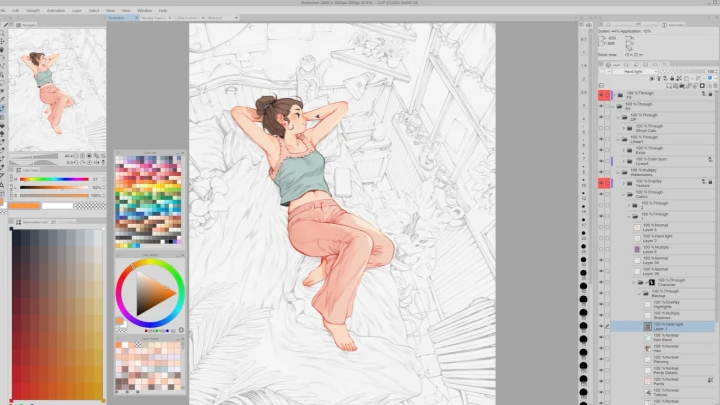Click the orange main color swatch

[x=24, y=206]
